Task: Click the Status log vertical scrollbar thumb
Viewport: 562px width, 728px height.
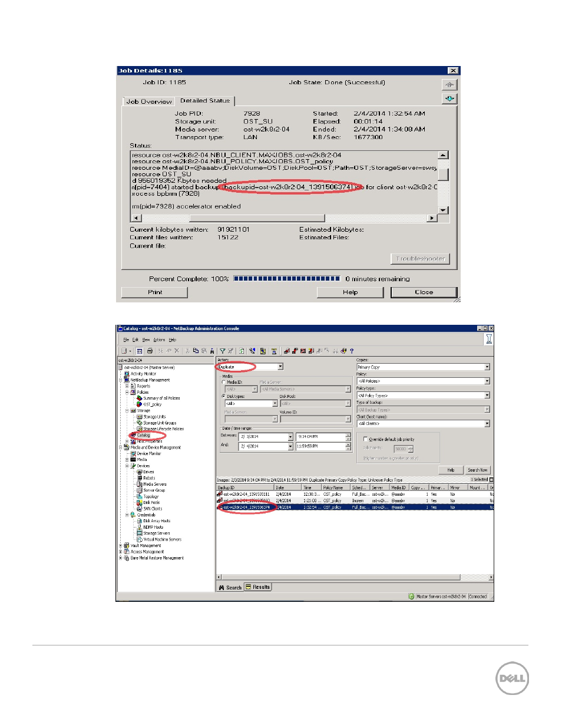Action: (x=444, y=174)
